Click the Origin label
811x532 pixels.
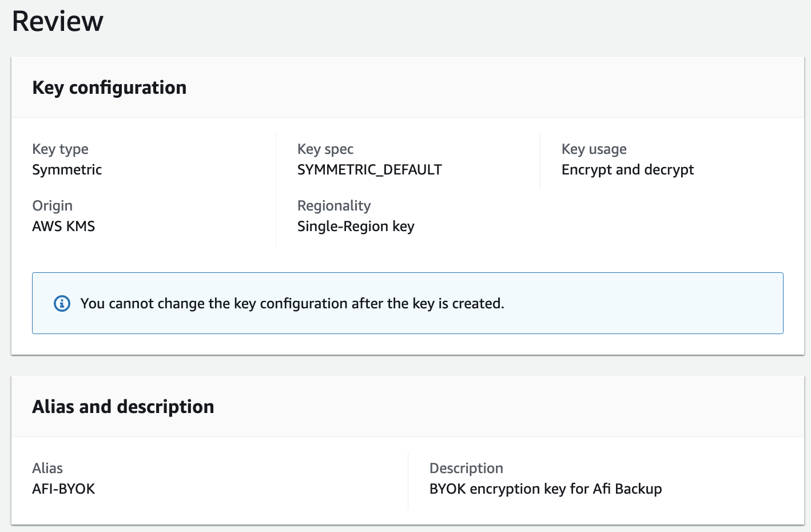pos(52,206)
